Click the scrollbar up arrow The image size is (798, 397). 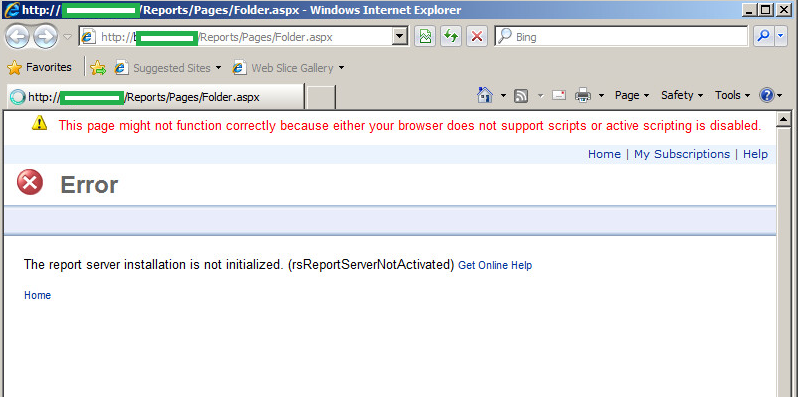pyautogui.click(x=784, y=120)
